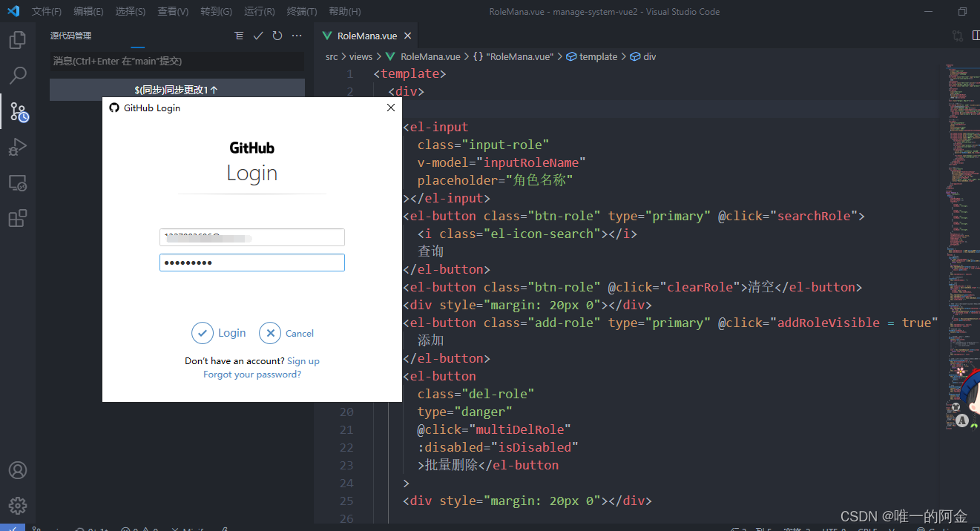
Task: Select the Source Control icon
Action: coord(18,111)
